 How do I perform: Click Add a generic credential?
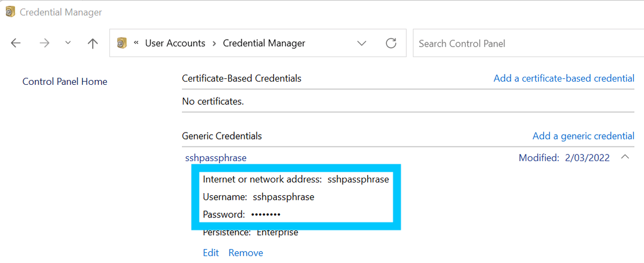[x=583, y=136]
